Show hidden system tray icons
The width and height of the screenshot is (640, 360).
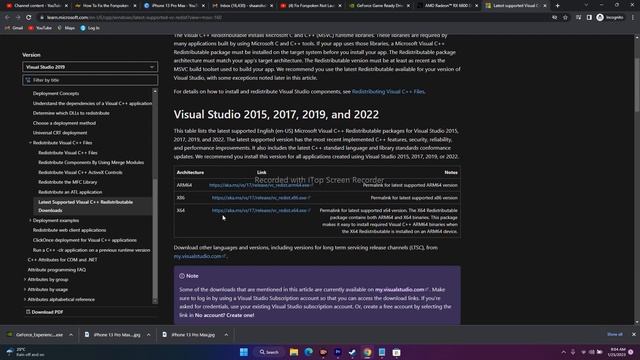(564, 352)
